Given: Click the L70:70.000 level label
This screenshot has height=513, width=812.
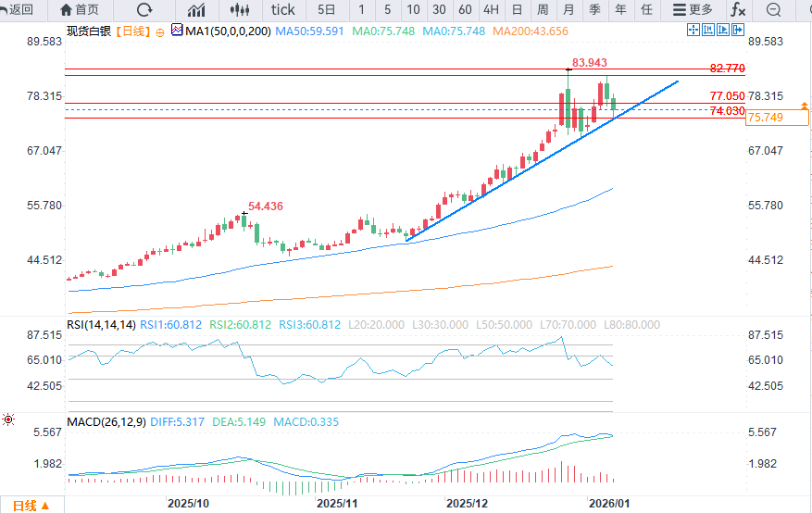Looking at the screenshot, I should click(x=568, y=325).
